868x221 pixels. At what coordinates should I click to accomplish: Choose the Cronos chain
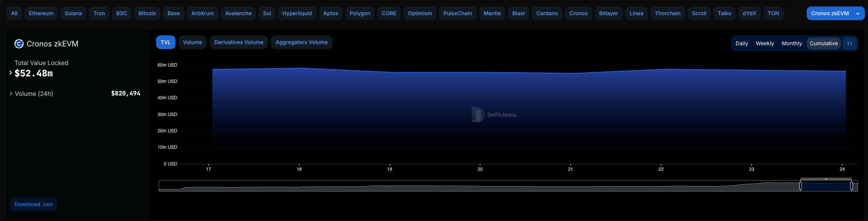click(x=578, y=13)
